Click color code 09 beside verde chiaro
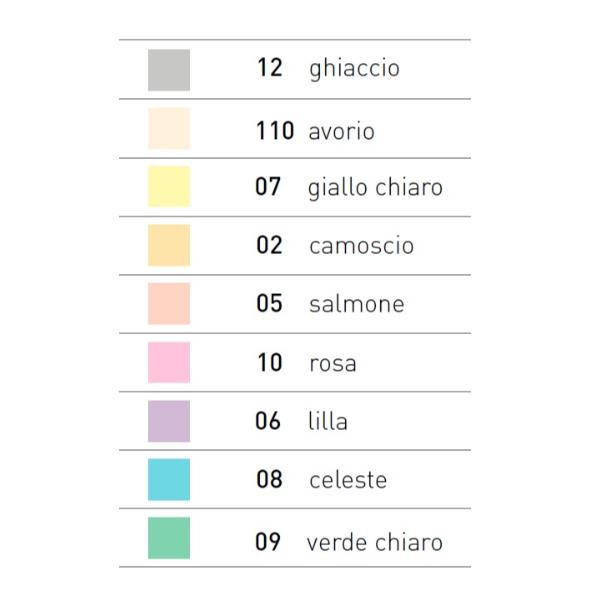The image size is (600, 600). tap(268, 542)
